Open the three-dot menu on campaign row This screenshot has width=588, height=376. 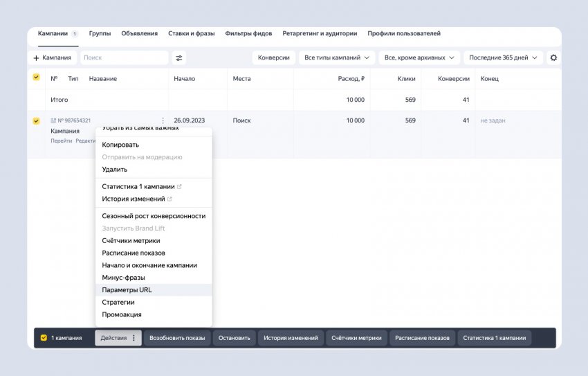[163, 120]
